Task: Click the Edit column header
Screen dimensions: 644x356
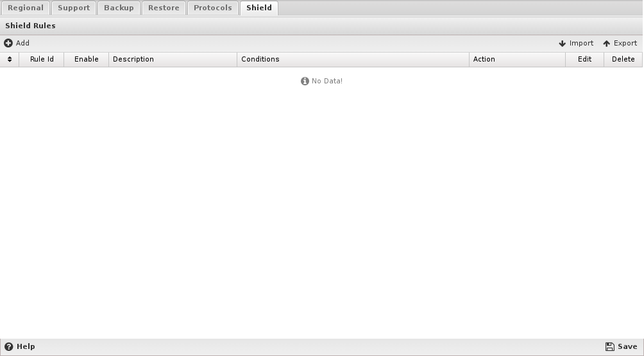Action: pyautogui.click(x=584, y=59)
